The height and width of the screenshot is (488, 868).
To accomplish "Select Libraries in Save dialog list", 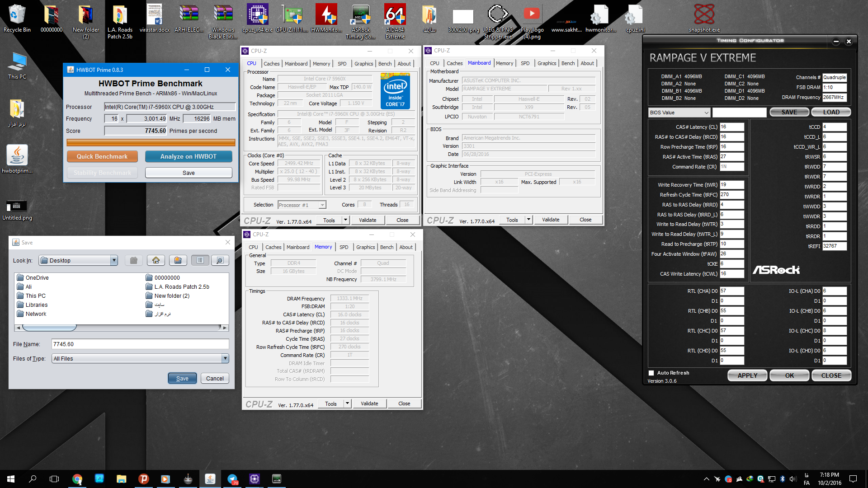I will (32, 305).
